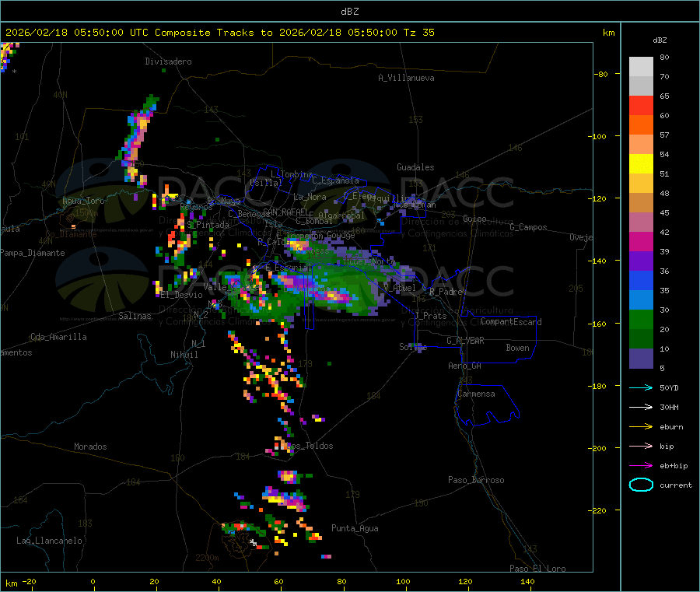The image size is (700, 592).
Task: Select the green 30-20 dBZ legend band
Action: point(641,319)
